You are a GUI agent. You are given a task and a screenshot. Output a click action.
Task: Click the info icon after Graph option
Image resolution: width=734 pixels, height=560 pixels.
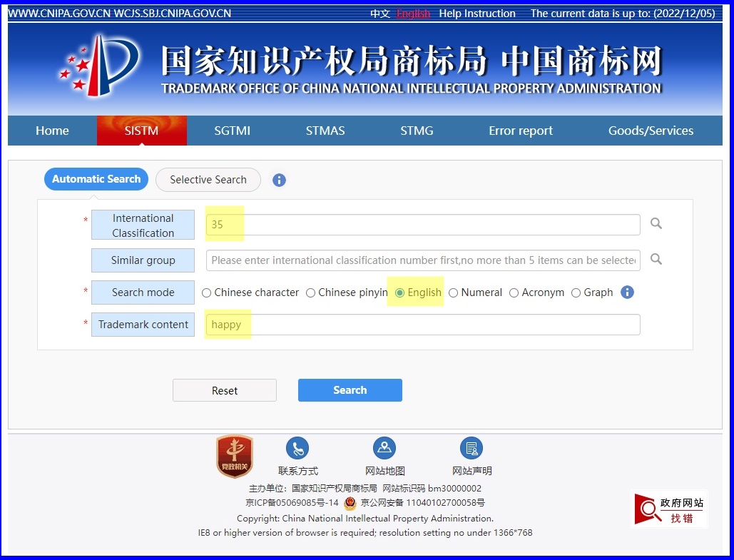coord(627,292)
